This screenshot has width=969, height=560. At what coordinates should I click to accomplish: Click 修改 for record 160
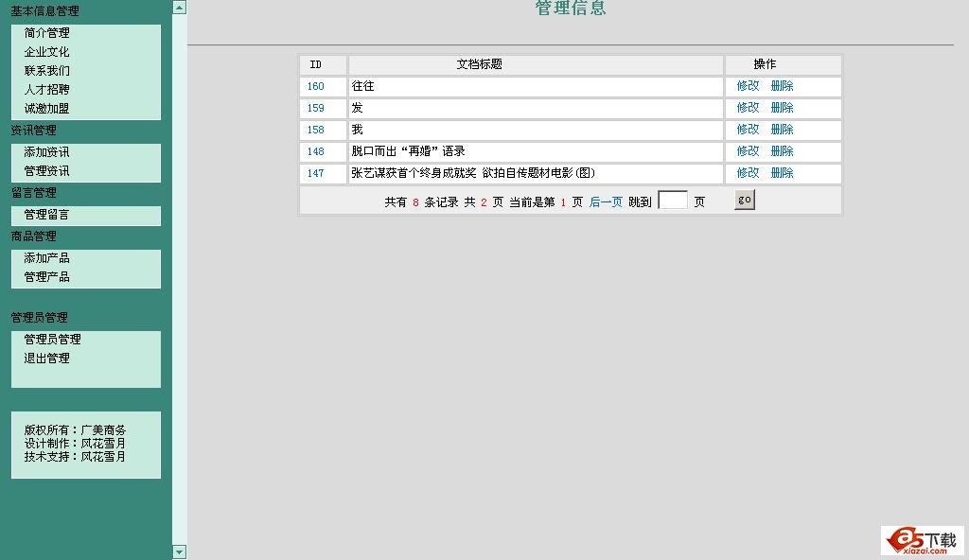coord(746,86)
